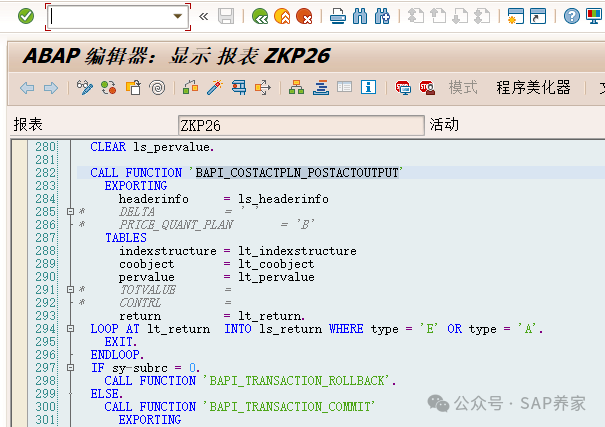This screenshot has height=427, width=605.
Task: Click 'BAPI_TRANSACTION_ROLLBACK' text on line 298
Action: (x=297, y=381)
